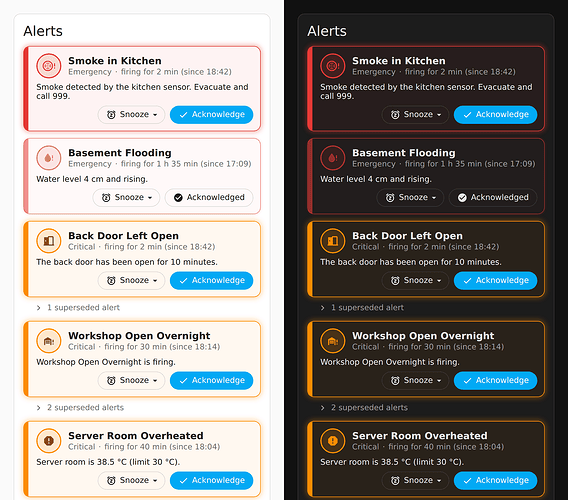Click the smoke alarm icon in light panel
The height and width of the screenshot is (500, 568).
click(49, 66)
